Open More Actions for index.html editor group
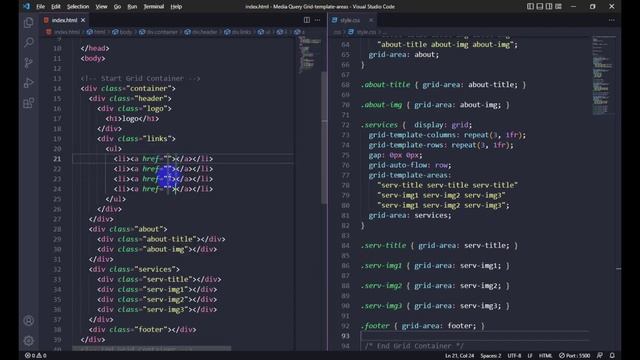 [317, 20]
